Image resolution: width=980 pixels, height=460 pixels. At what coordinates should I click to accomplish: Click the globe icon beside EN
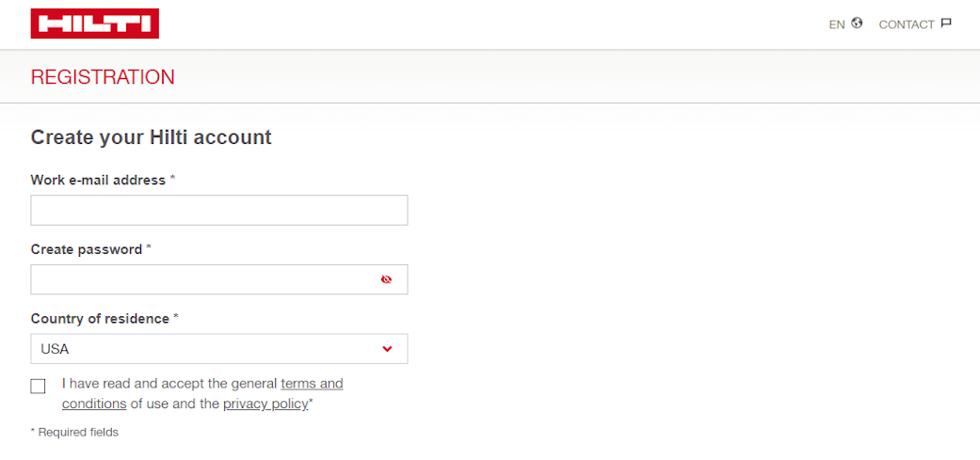point(857,24)
